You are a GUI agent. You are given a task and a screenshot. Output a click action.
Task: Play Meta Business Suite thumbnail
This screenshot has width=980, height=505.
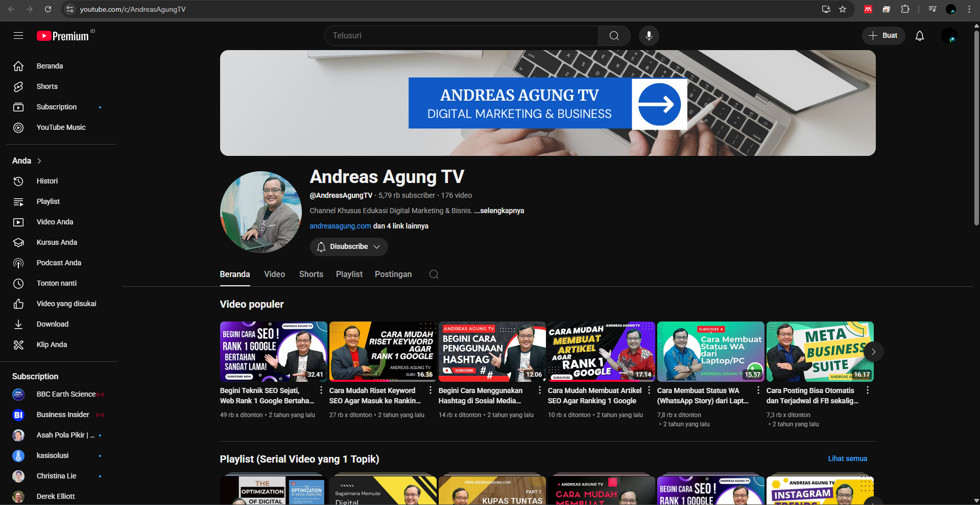[820, 352]
